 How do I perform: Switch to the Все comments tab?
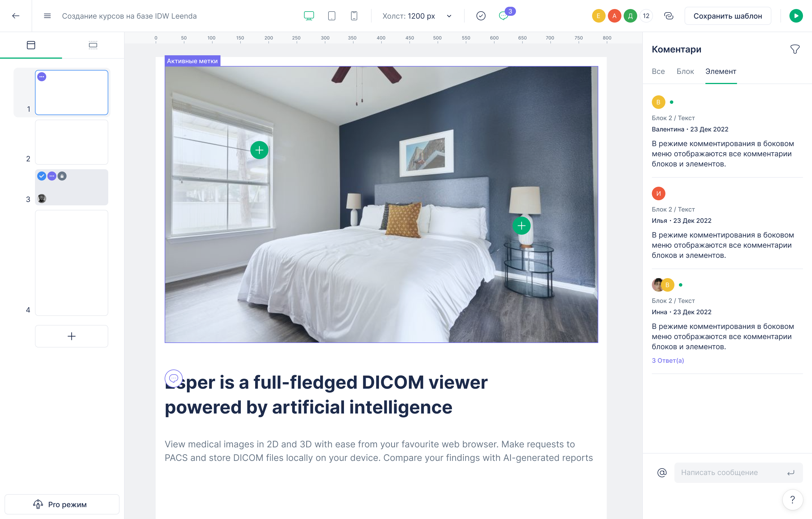(x=658, y=72)
